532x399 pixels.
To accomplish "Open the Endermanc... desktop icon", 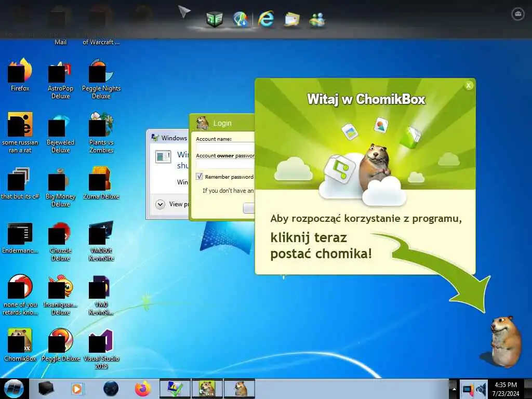I will click(20, 237).
